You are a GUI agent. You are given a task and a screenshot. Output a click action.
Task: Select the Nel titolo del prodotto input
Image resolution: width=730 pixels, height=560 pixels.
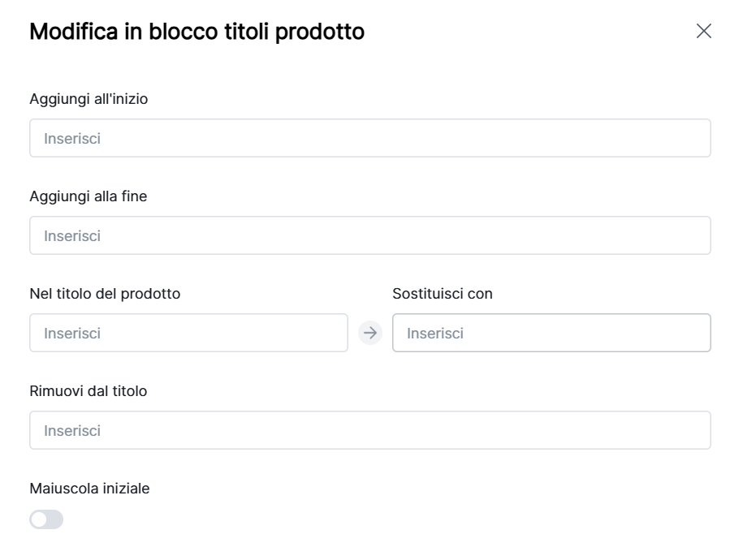[188, 333]
